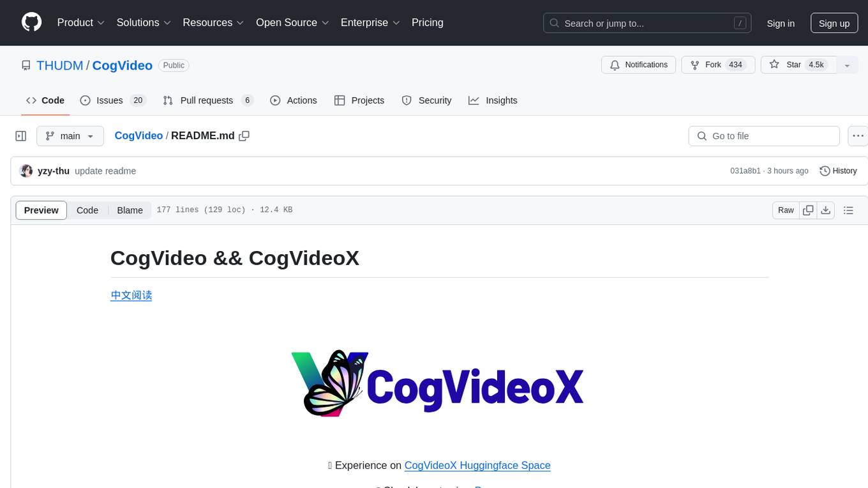
Task: Click the CogVideo breadcrumb link
Action: tap(138, 136)
